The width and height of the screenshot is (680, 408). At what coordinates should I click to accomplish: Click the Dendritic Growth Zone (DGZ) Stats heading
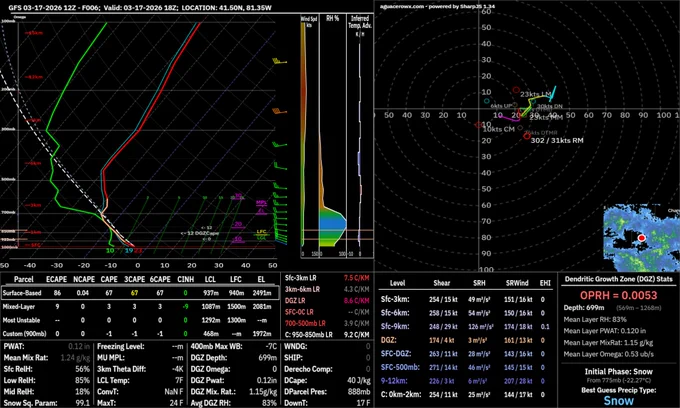click(618, 279)
